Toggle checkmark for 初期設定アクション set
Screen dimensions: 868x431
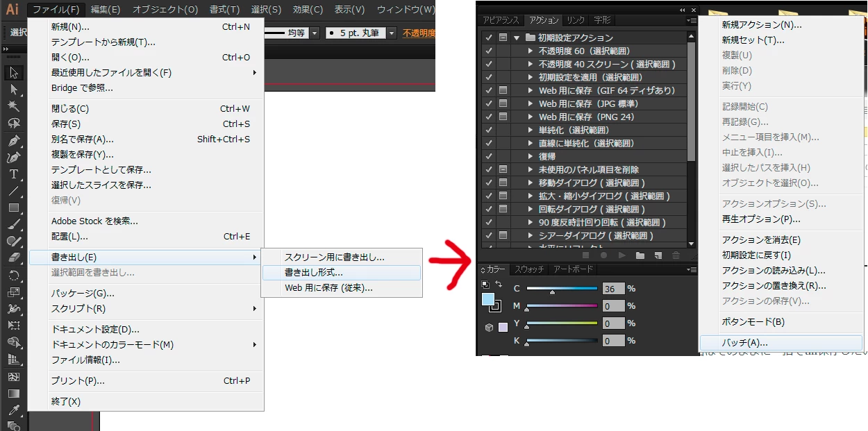(489, 37)
